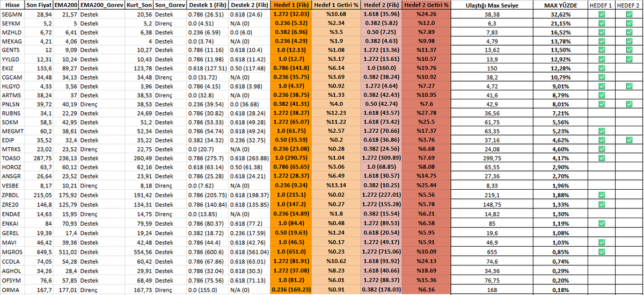
Task: Select HEDEF 2 checkmark in MEKAG row
Action: [629, 41]
